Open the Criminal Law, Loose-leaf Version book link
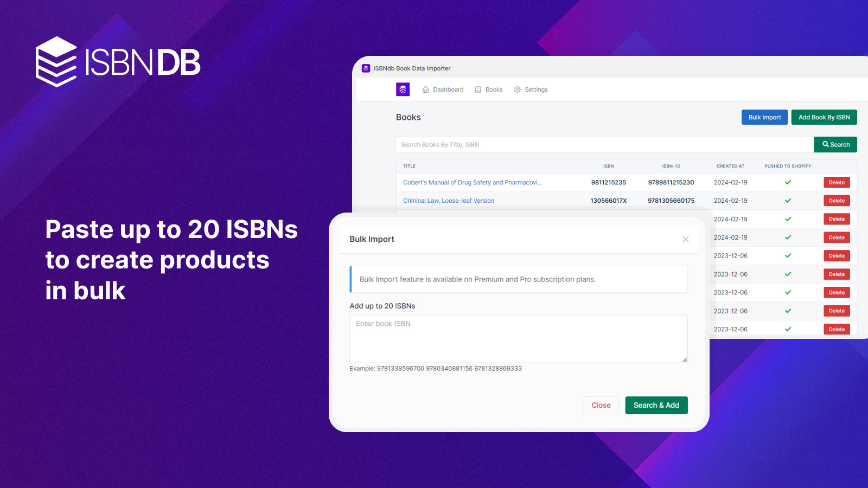 pos(448,200)
